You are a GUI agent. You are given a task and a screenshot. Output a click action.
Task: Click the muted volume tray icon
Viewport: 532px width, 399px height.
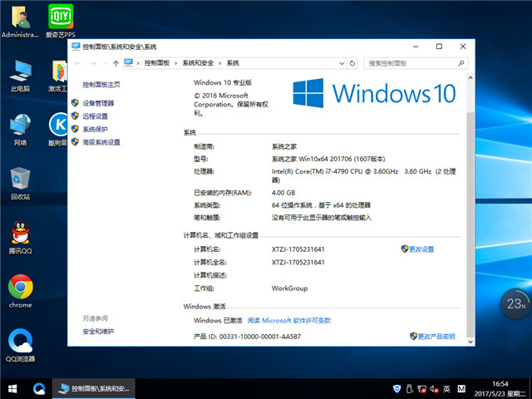tap(434, 389)
